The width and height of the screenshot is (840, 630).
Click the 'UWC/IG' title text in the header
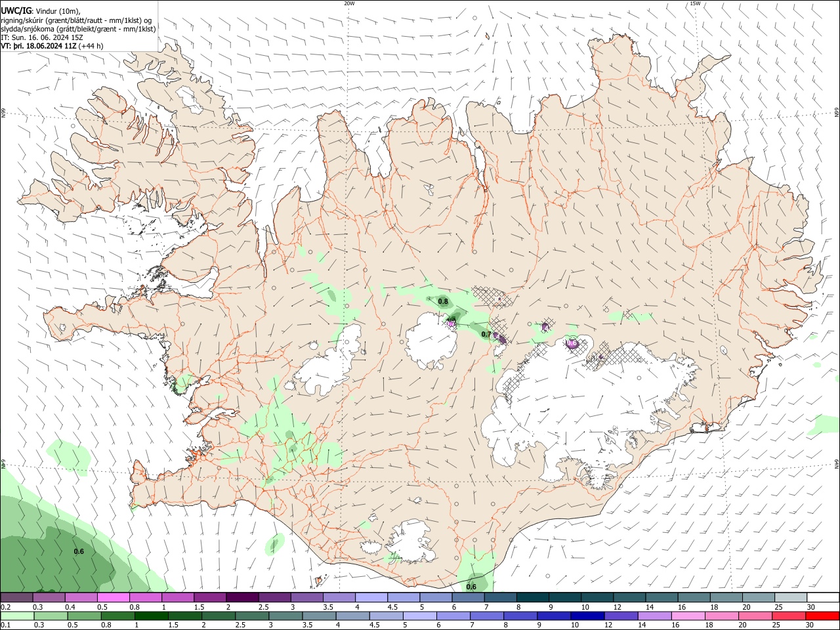[x=15, y=10]
